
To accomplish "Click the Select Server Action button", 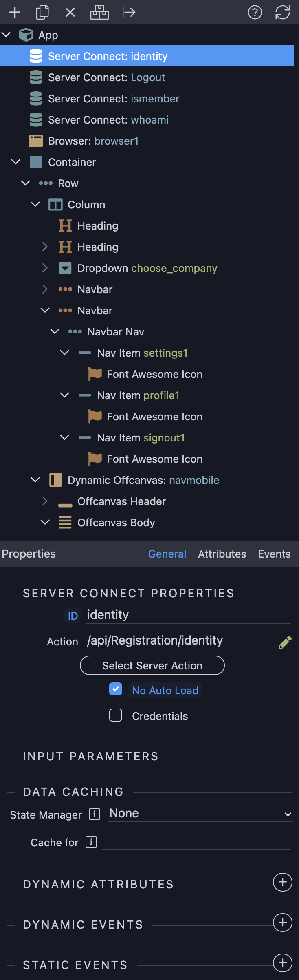I will point(152,665).
